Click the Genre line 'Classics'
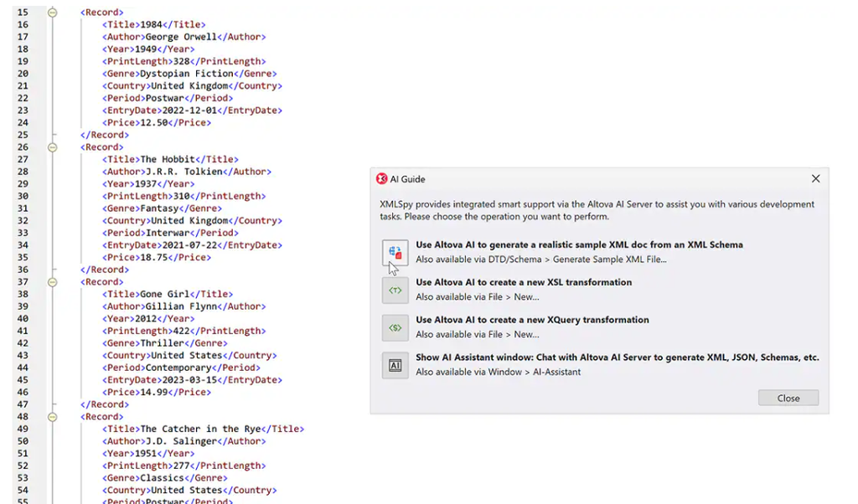858x504 pixels. pyautogui.click(x=165, y=478)
